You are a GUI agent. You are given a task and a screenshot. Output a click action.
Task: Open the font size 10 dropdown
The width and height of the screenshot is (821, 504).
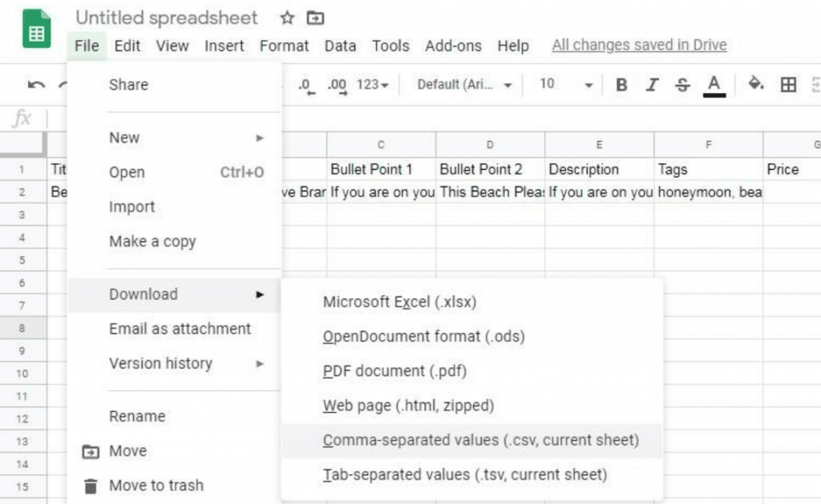coord(566,84)
